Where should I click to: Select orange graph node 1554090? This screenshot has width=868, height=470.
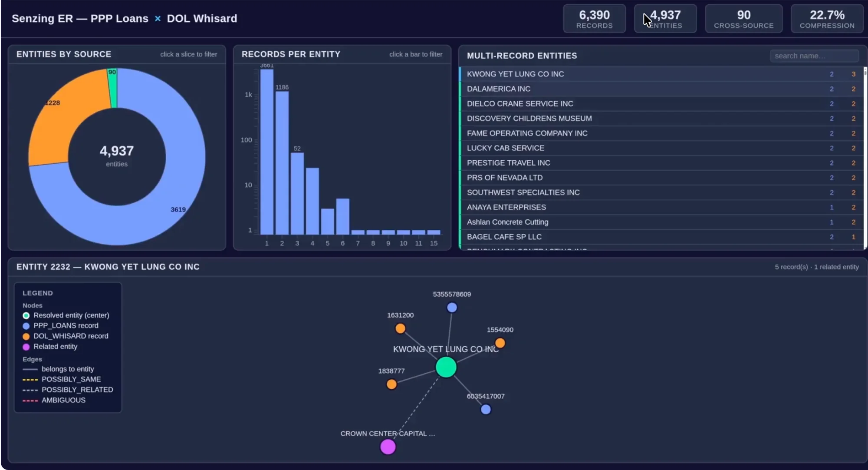500,343
